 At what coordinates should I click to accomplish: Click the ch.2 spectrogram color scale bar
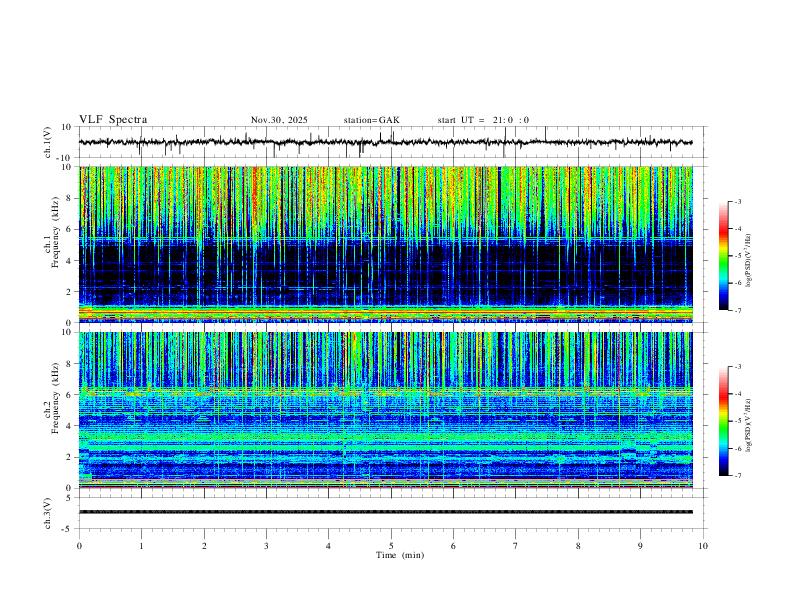pyautogui.click(x=723, y=421)
